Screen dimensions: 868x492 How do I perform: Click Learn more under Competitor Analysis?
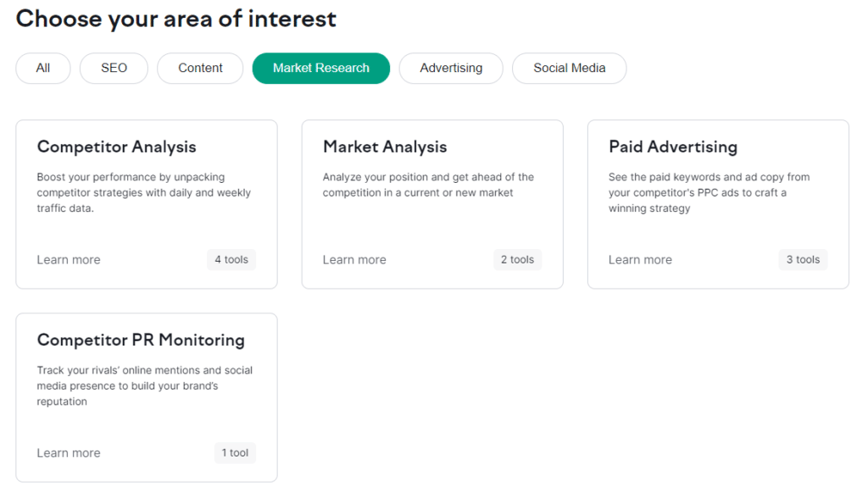[x=69, y=260]
